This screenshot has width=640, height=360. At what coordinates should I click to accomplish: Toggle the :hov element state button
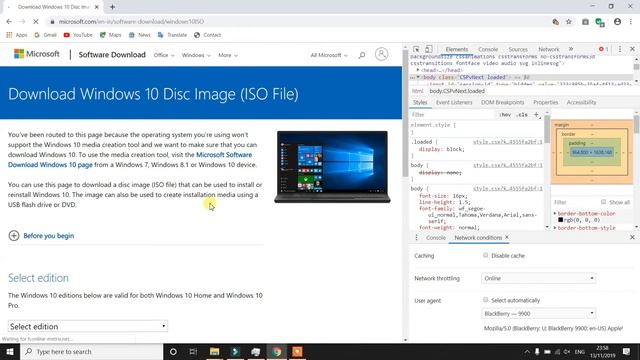pyautogui.click(x=505, y=115)
